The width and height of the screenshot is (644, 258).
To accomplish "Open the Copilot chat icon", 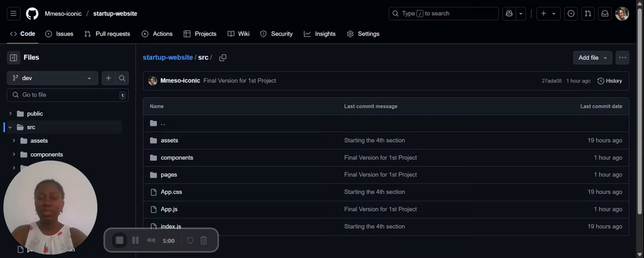I will pyautogui.click(x=509, y=14).
